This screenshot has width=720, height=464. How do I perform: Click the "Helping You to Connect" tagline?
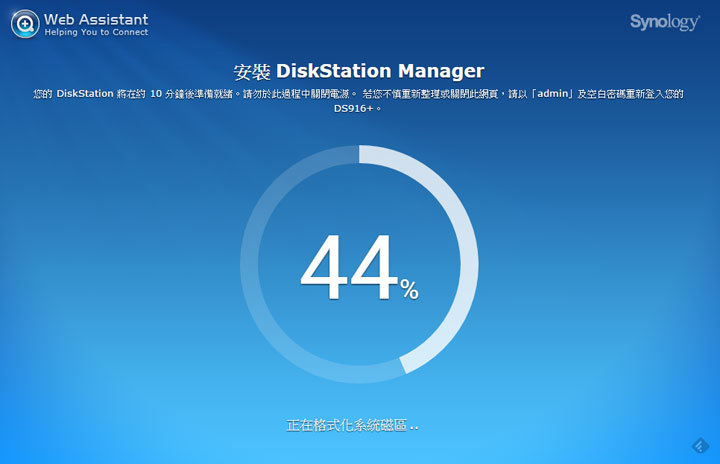coord(96,32)
